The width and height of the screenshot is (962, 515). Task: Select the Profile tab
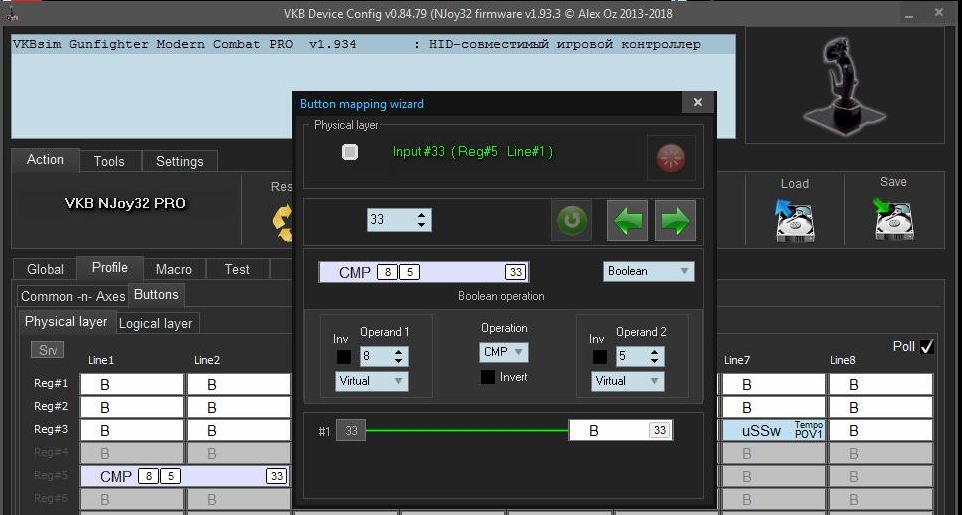click(x=110, y=268)
